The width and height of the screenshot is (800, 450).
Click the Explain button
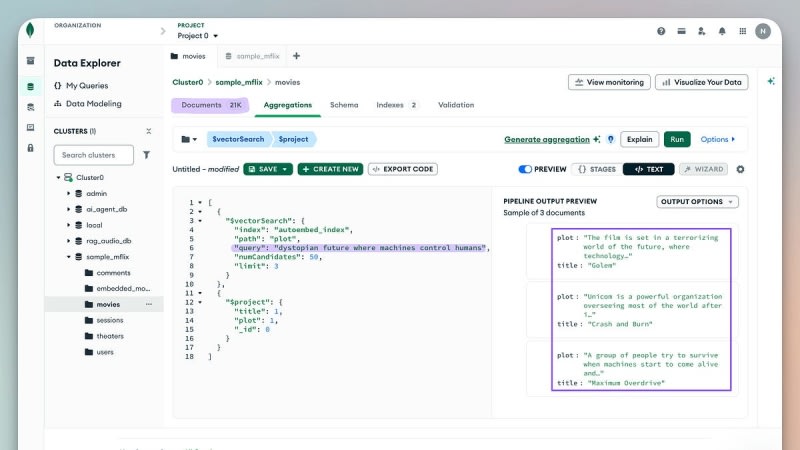coord(639,139)
